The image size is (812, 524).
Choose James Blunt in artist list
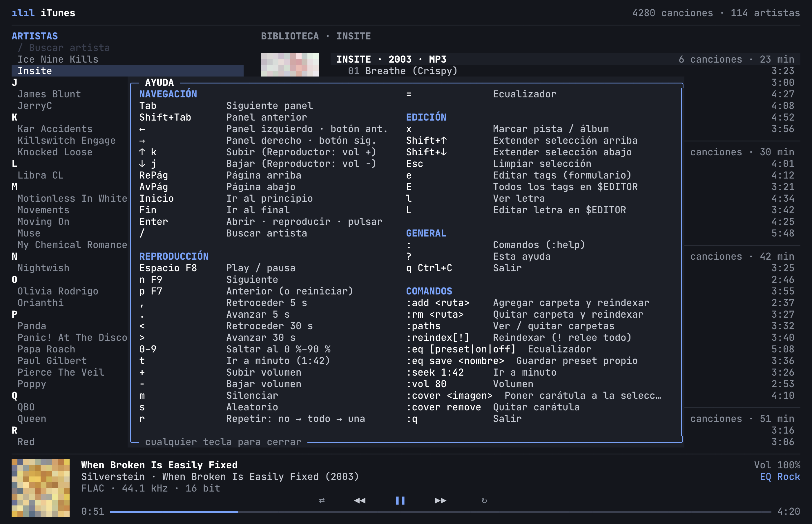click(49, 94)
